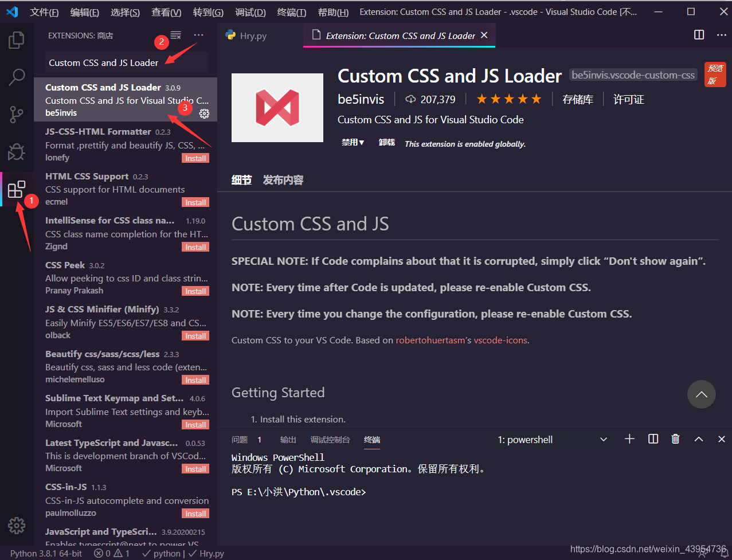Image resolution: width=732 pixels, height=560 pixels.
Task: Click the extension logo image
Action: coord(277,108)
